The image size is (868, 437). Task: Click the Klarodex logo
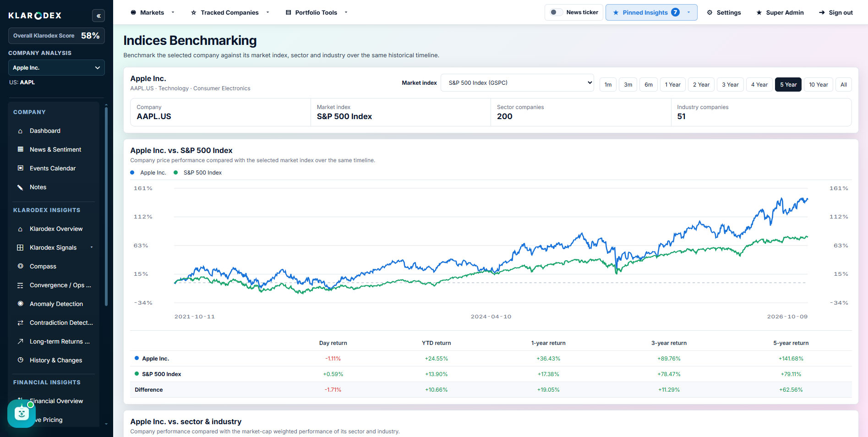35,16
